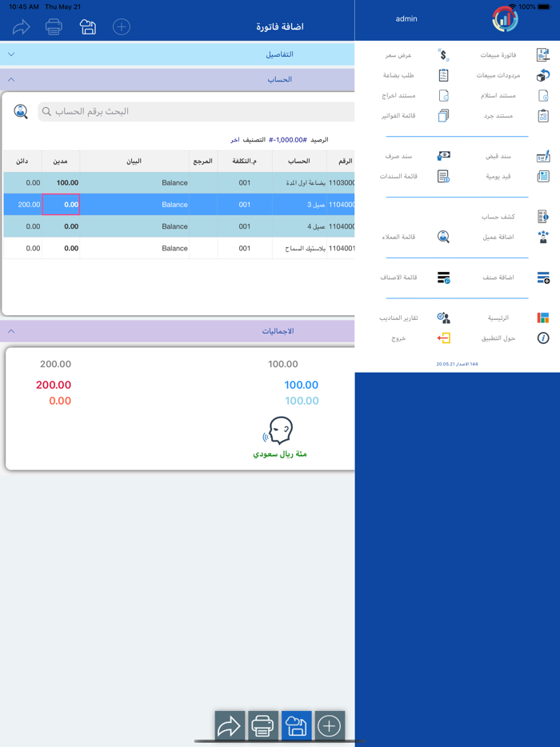Screen dimensions: 560x747
Task: Open the invoices list (قائمة الفواتير) icon
Action: click(x=444, y=116)
